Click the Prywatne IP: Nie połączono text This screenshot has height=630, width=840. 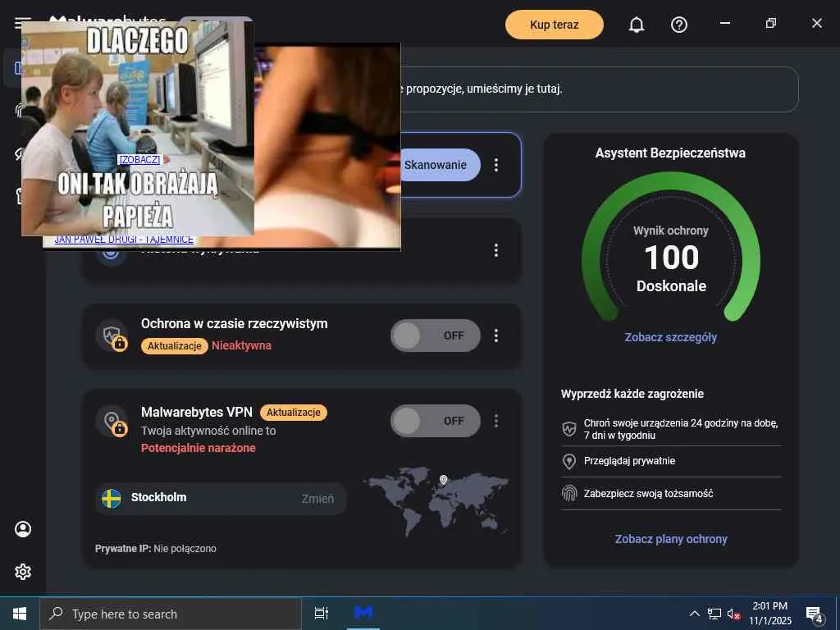click(x=155, y=549)
